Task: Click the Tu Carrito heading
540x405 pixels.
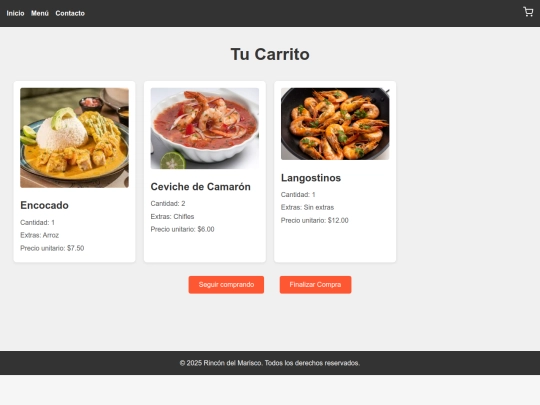Action: (x=270, y=54)
